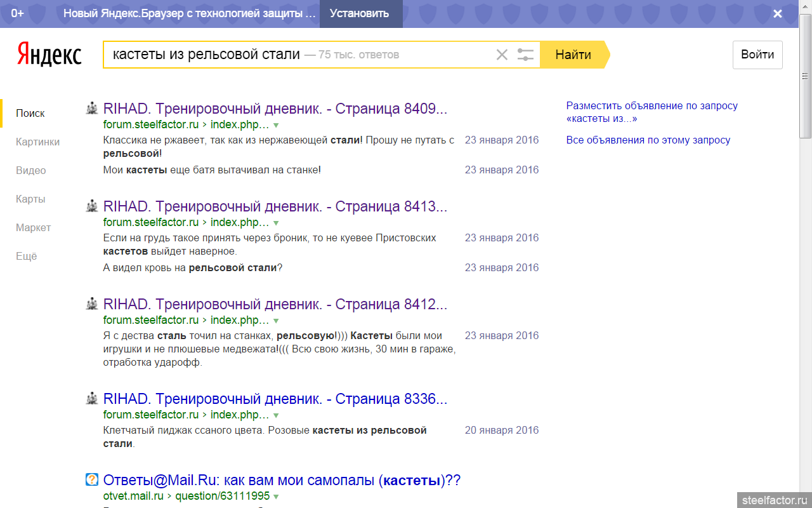Click otvet.mail.ru green URL
This screenshot has width=812, height=508.
click(x=133, y=496)
